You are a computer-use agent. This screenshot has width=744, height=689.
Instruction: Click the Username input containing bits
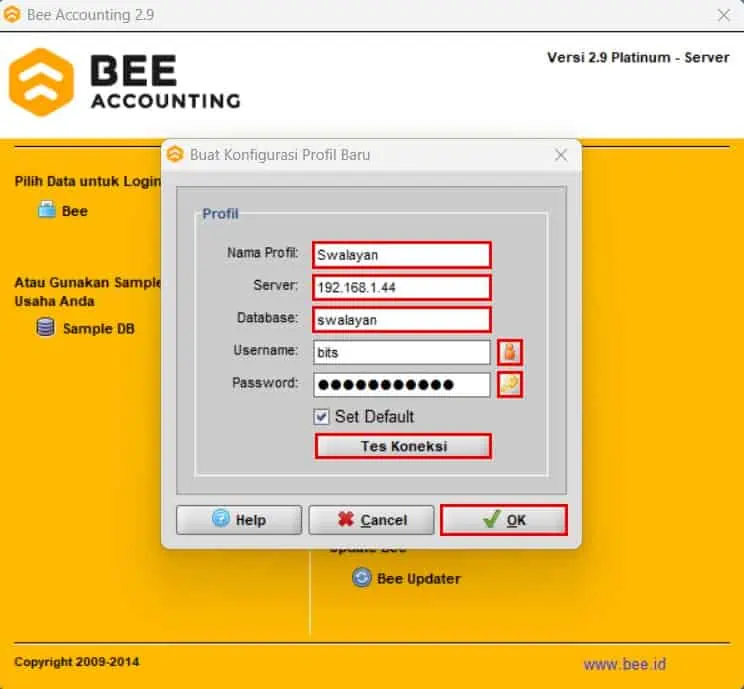click(402, 352)
